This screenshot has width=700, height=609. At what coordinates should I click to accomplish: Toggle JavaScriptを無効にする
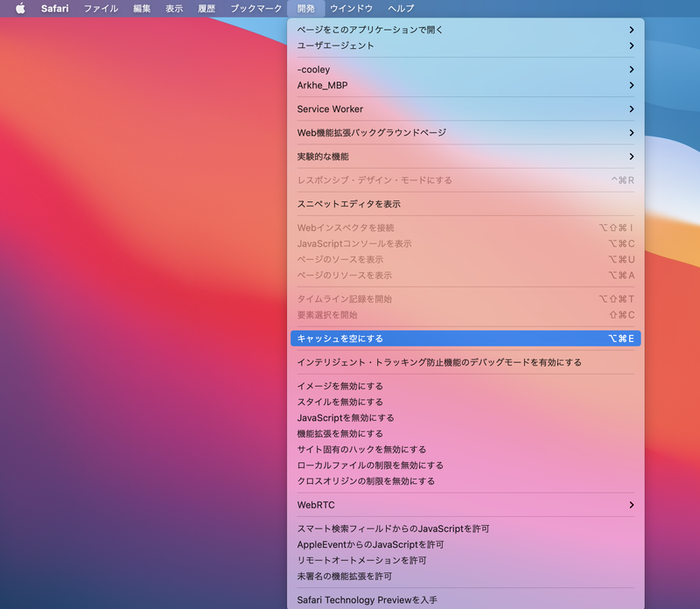465,418
